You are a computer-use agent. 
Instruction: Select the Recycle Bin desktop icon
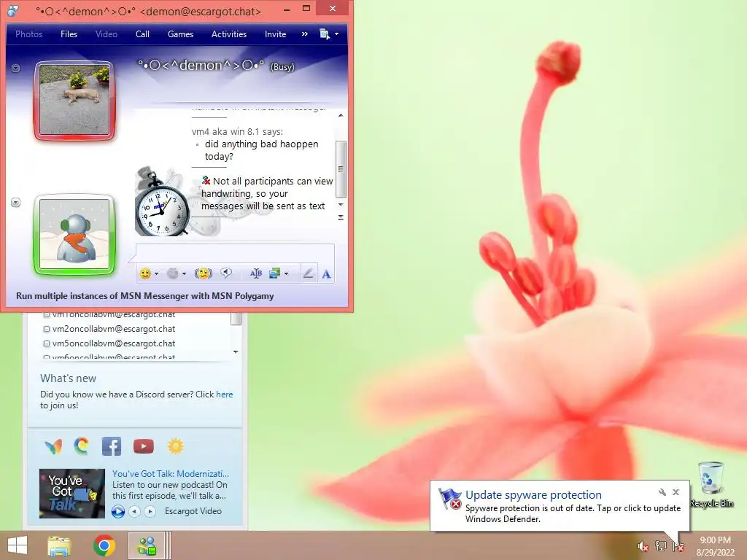click(x=711, y=484)
